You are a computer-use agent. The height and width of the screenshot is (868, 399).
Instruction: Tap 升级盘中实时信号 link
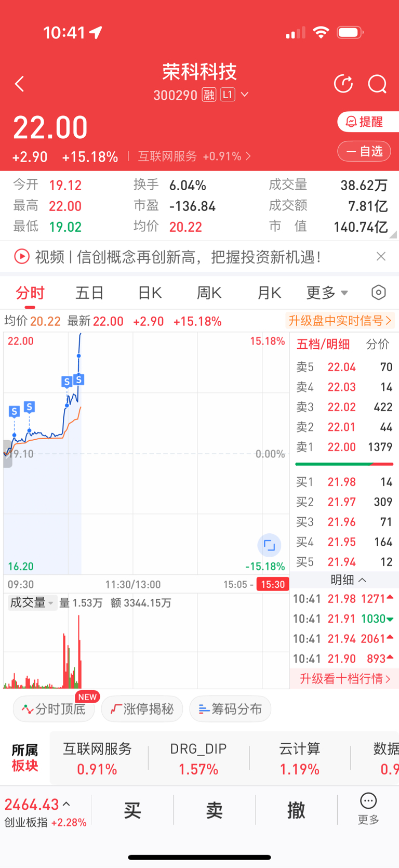tap(340, 321)
